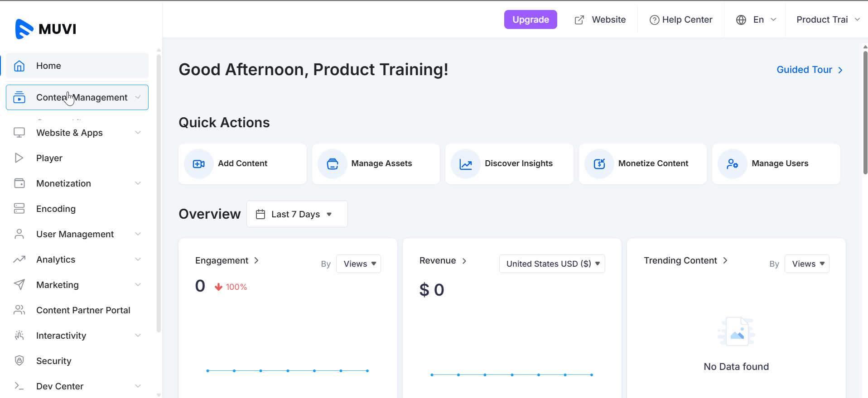Click the Encoding icon in sidebar
868x398 pixels.
[19, 208]
